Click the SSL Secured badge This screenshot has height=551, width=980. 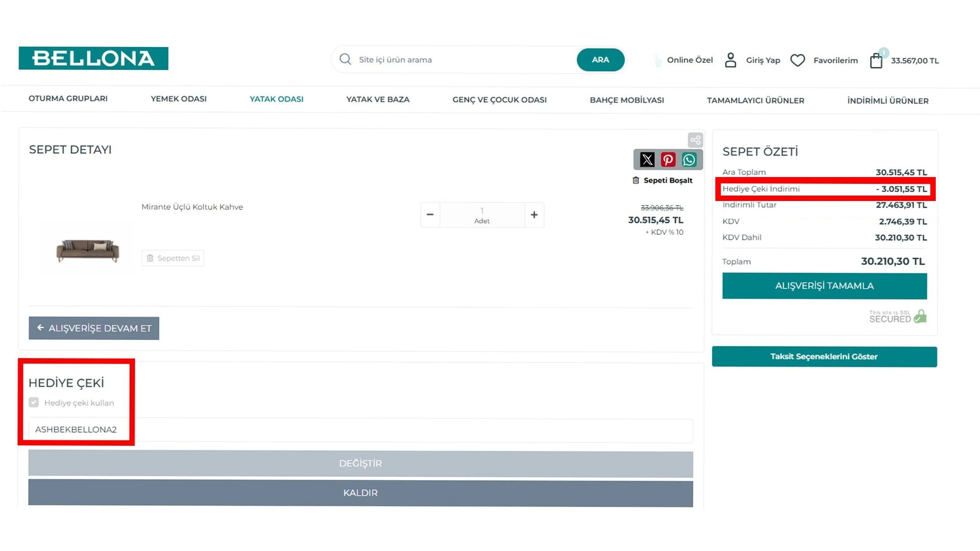click(898, 316)
